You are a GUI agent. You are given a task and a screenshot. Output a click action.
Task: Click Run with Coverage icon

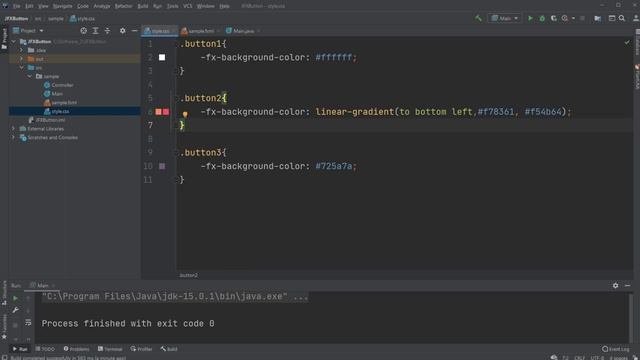click(x=553, y=18)
